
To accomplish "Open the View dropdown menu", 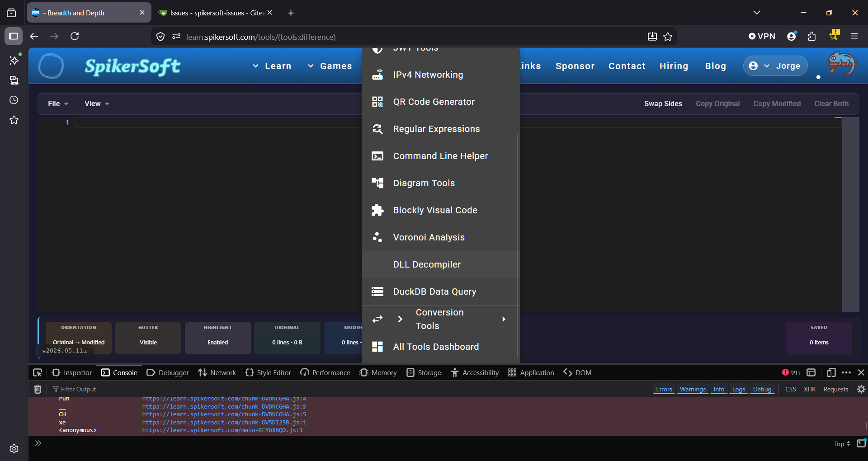I will 97,103.
